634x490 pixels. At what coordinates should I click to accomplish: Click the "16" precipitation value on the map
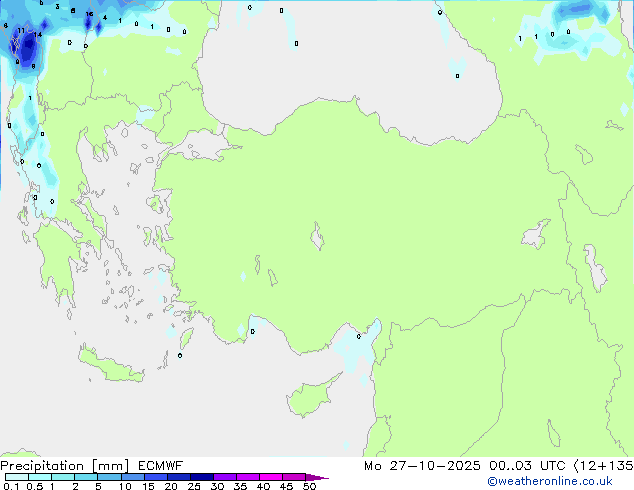coord(89,14)
